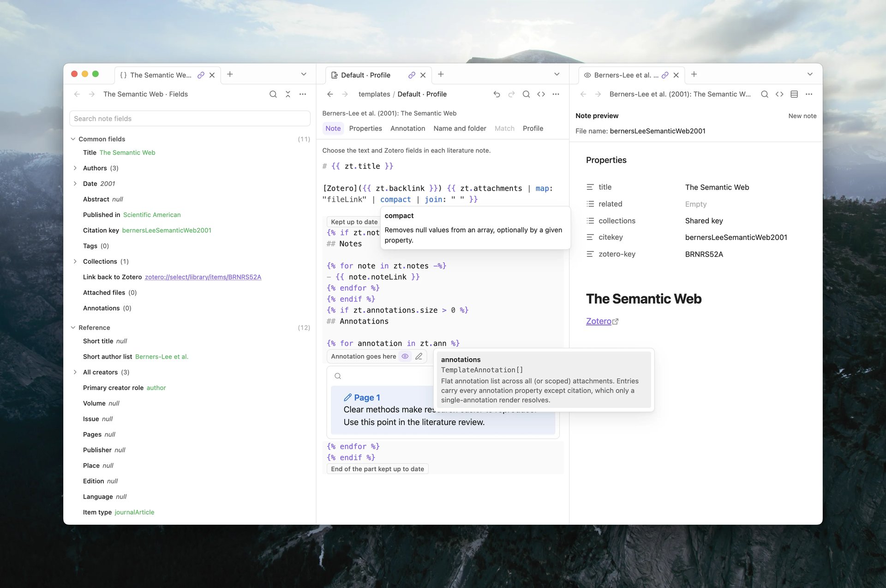Click the collapse-all icon in the Fields pane
Image resolution: width=886 pixels, height=588 pixels.
tap(288, 94)
